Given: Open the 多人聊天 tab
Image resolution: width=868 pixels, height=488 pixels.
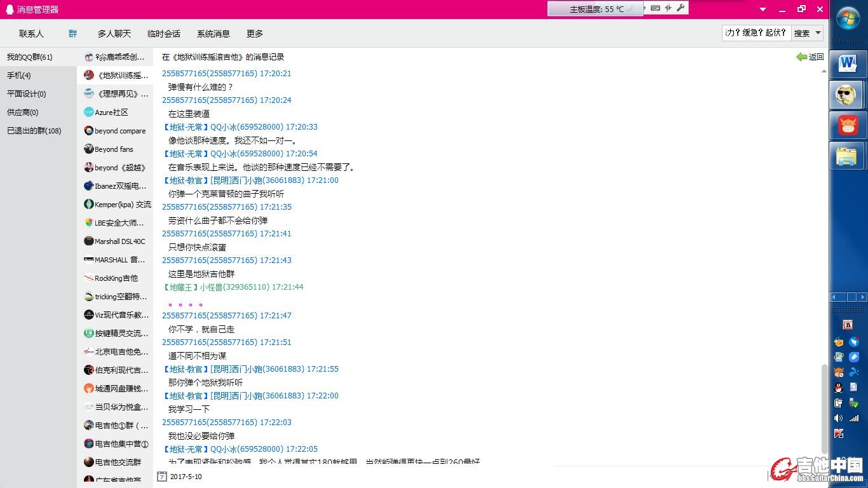Looking at the screenshot, I should click(x=114, y=34).
